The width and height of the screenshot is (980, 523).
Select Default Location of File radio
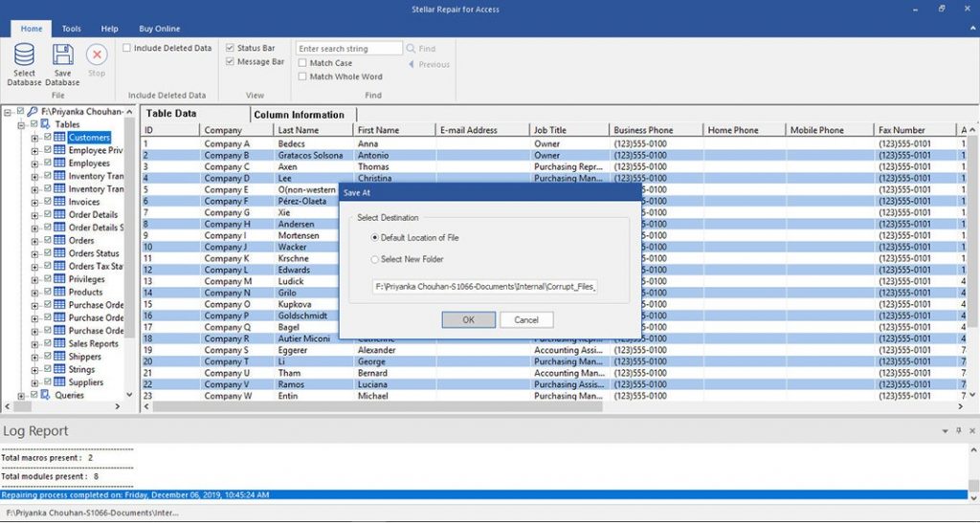375,238
